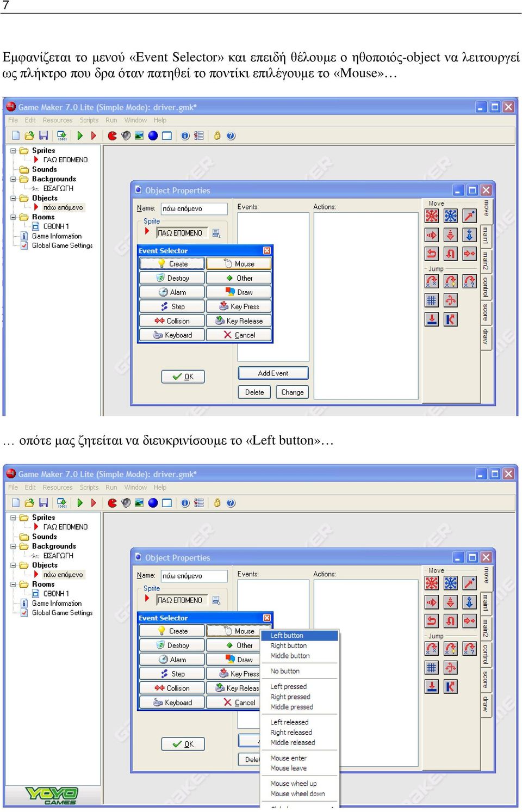Image resolution: width=522 pixels, height=812 pixels.
Task: Click the sprite picker icon beside ΠΑΩ ΕΠΟΜΕΝΟ, first screenshot
Action: (216, 233)
